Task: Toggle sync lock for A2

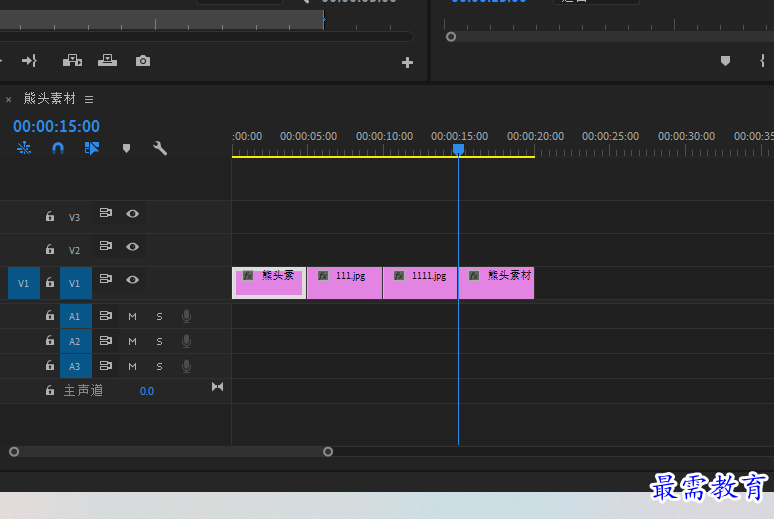Action: [x=106, y=341]
